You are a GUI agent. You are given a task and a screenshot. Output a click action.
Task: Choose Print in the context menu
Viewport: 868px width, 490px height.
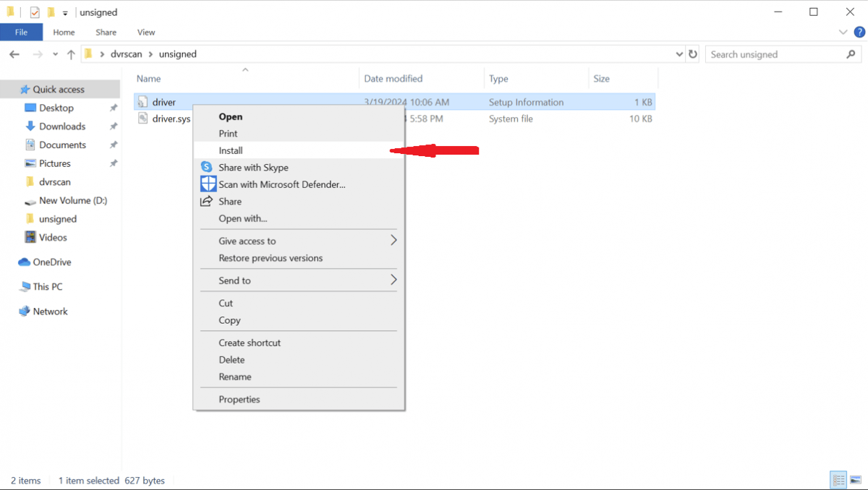point(298,134)
